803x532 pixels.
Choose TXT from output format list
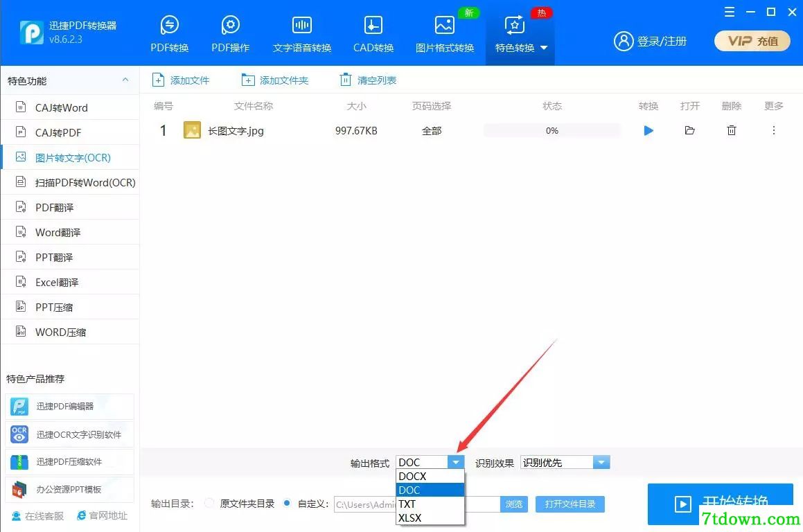(x=430, y=504)
